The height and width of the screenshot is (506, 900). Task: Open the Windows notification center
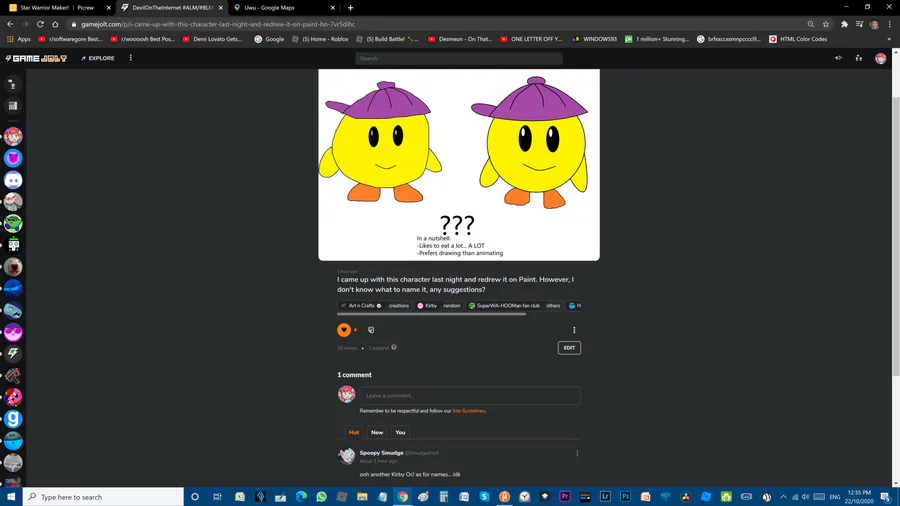[x=886, y=497]
